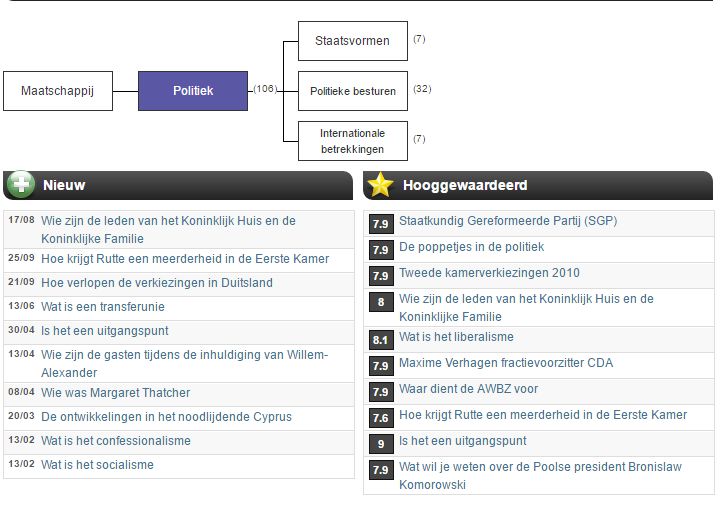Open 'Staatkundig Gereformeerde Partij (SGP)' article
Screen dimensions: 720x506
508,221
